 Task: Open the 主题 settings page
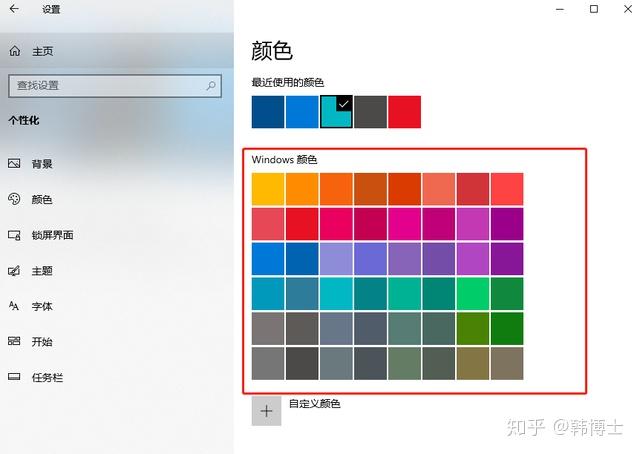click(117, 271)
